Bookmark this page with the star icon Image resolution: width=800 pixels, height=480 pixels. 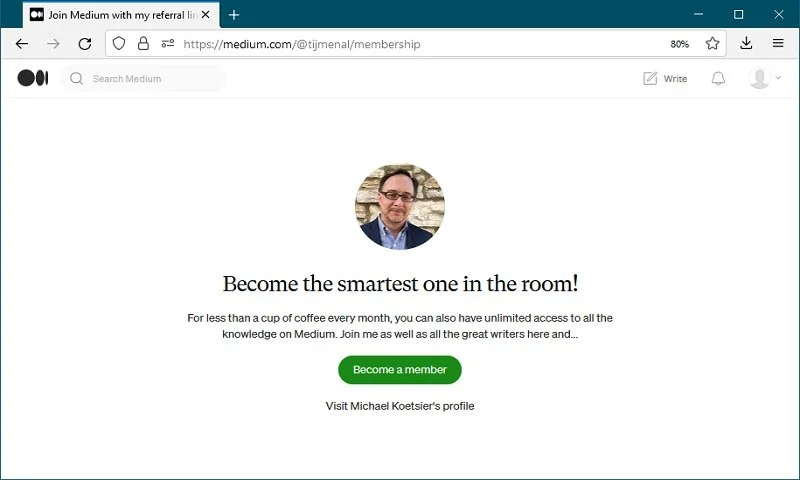tap(712, 44)
